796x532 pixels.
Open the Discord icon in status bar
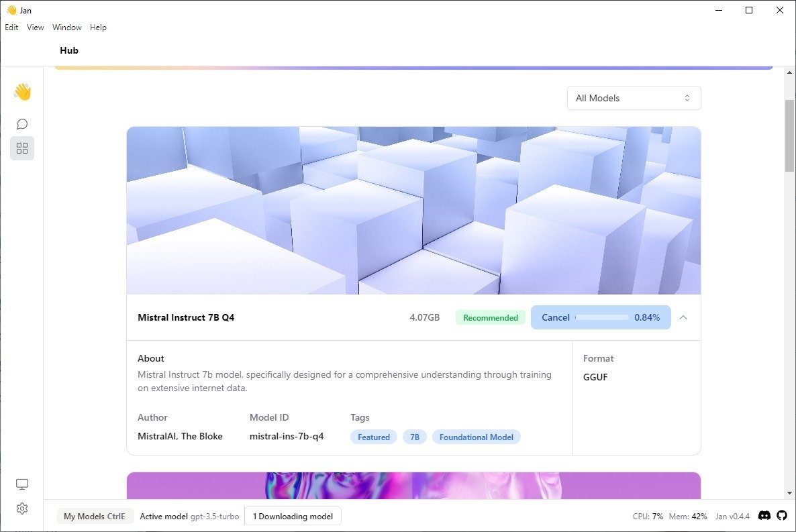pyautogui.click(x=764, y=516)
